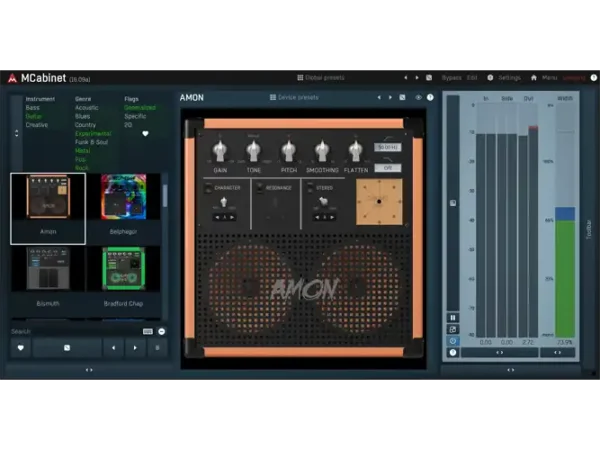Viewport: 600px width, 450px height.
Task: Go to next global preset
Action: pyautogui.click(x=417, y=78)
